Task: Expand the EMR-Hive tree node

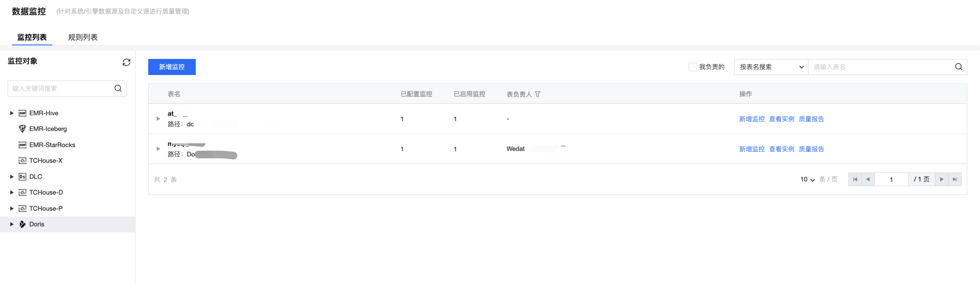Action: coord(12,113)
